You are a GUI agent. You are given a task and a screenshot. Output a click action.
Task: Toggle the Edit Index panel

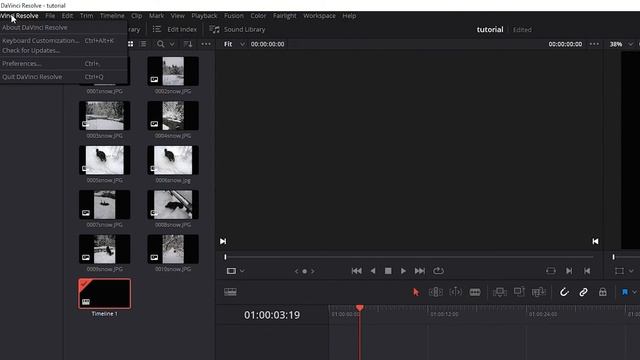click(174, 29)
